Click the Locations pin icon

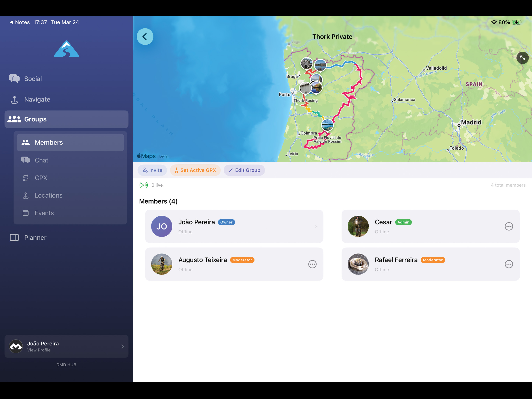click(26, 195)
